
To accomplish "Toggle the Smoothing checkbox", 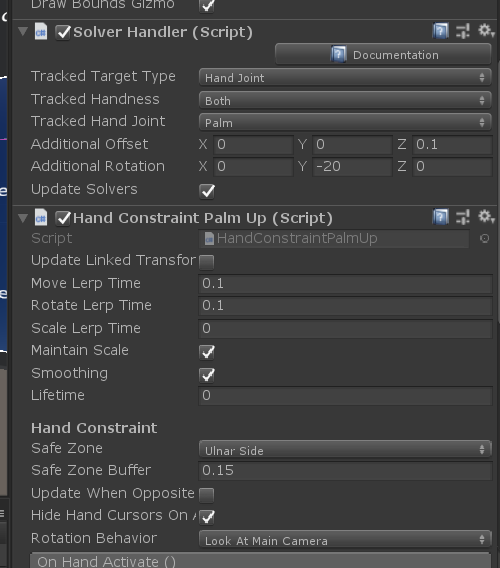I will click(207, 375).
